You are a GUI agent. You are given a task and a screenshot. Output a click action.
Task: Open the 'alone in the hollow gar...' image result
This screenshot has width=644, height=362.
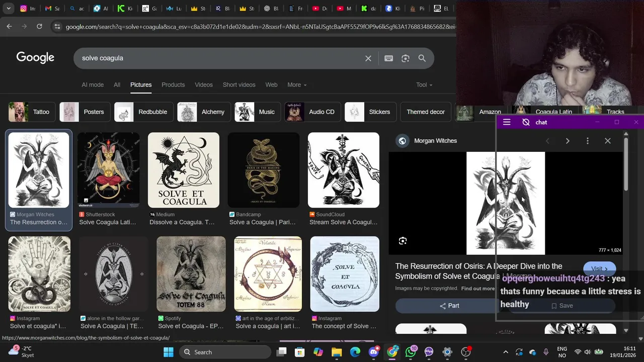pos(113,274)
